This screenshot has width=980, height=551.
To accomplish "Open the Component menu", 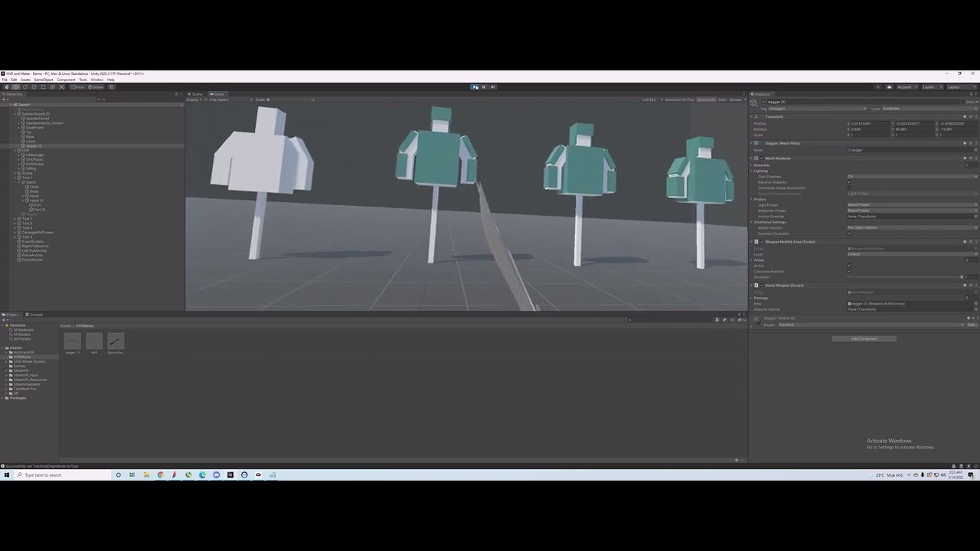I will (x=66, y=80).
